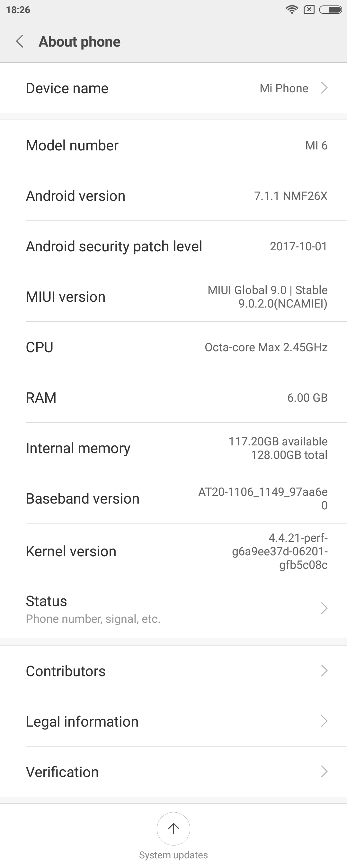347x868 pixels.
Task: Open Device name chevron
Action: (x=324, y=88)
